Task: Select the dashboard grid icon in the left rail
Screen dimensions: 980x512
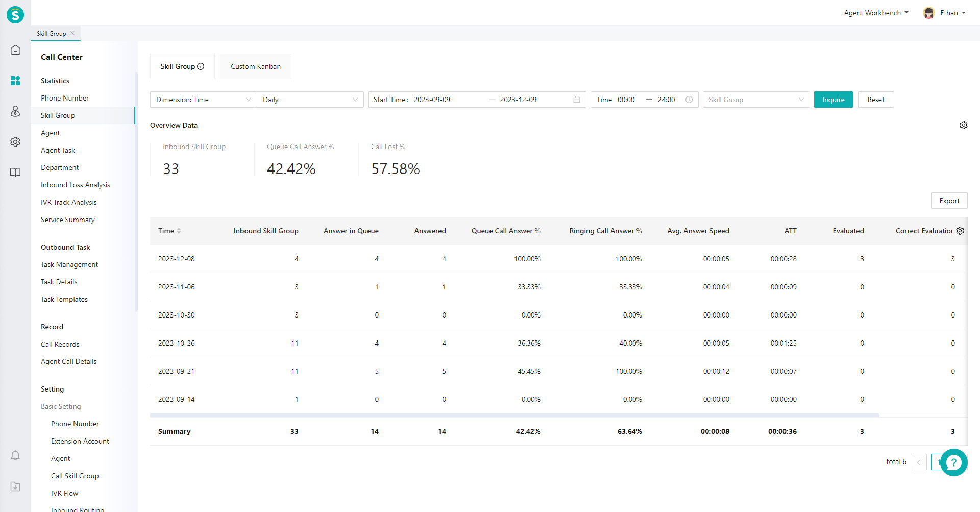Action: (x=15, y=81)
